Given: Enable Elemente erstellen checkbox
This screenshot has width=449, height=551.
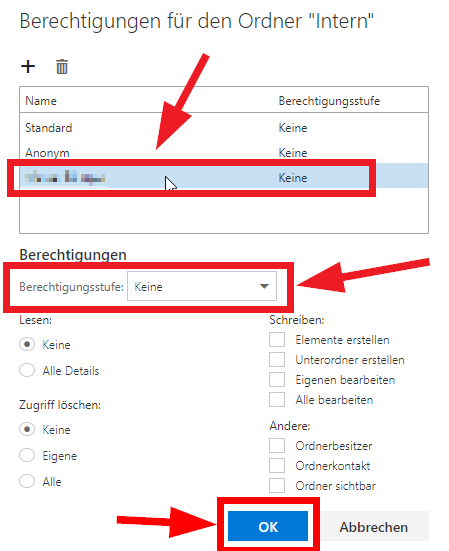Looking at the screenshot, I should click(277, 339).
